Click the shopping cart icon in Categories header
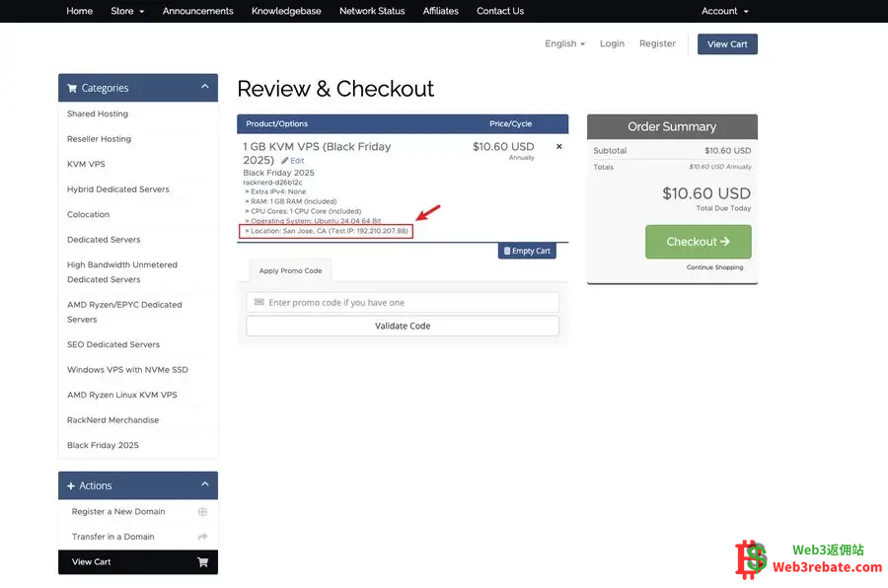888x588 pixels. [72, 88]
